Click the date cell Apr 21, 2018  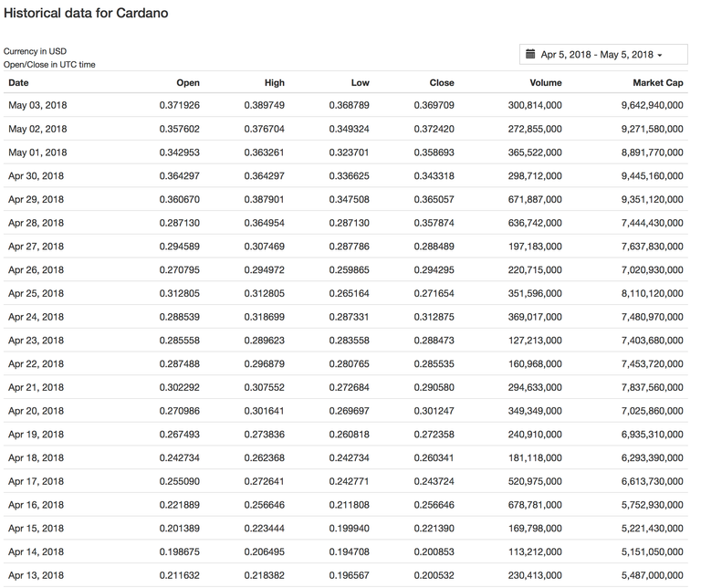point(36,387)
